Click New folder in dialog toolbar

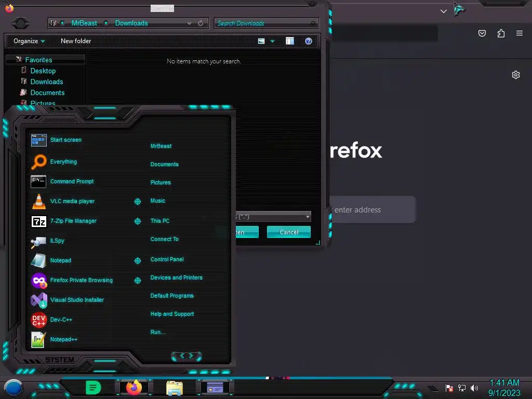pyautogui.click(x=76, y=41)
